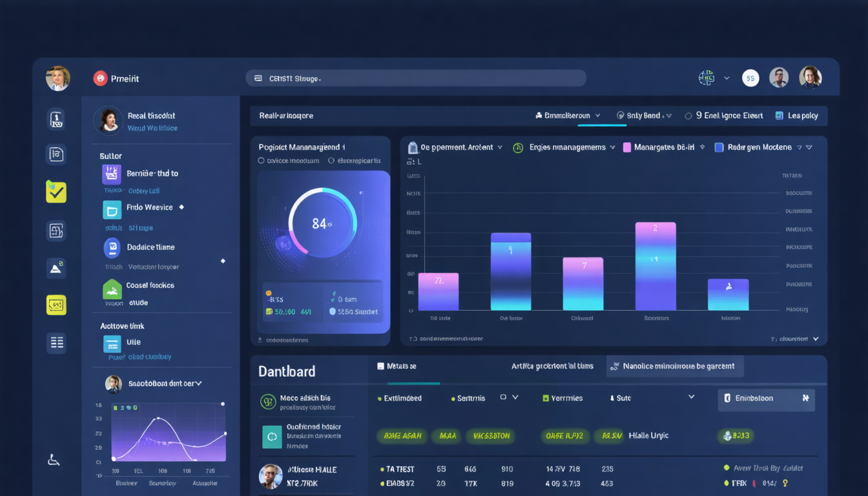868x496 pixels.
Task: Switch to the Artñta prokriont lnl tims tab
Action: tap(552, 366)
